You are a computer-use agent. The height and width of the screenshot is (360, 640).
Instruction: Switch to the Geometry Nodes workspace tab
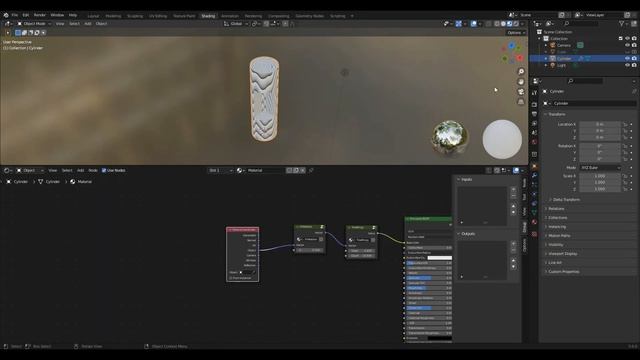tap(309, 16)
